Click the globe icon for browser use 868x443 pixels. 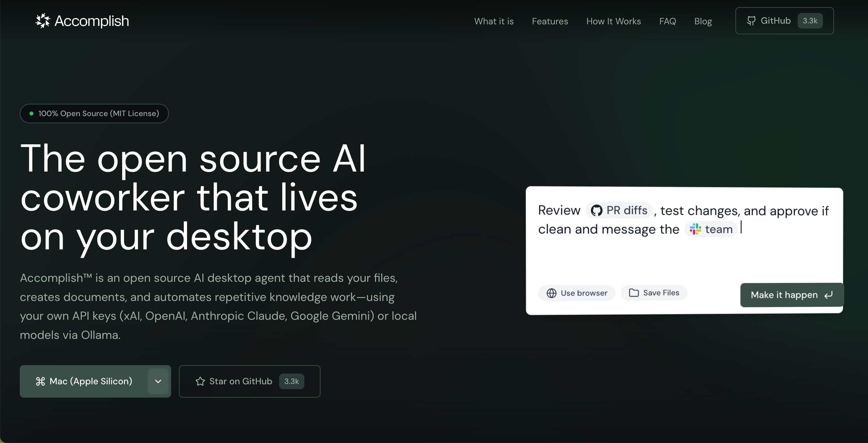[551, 293]
